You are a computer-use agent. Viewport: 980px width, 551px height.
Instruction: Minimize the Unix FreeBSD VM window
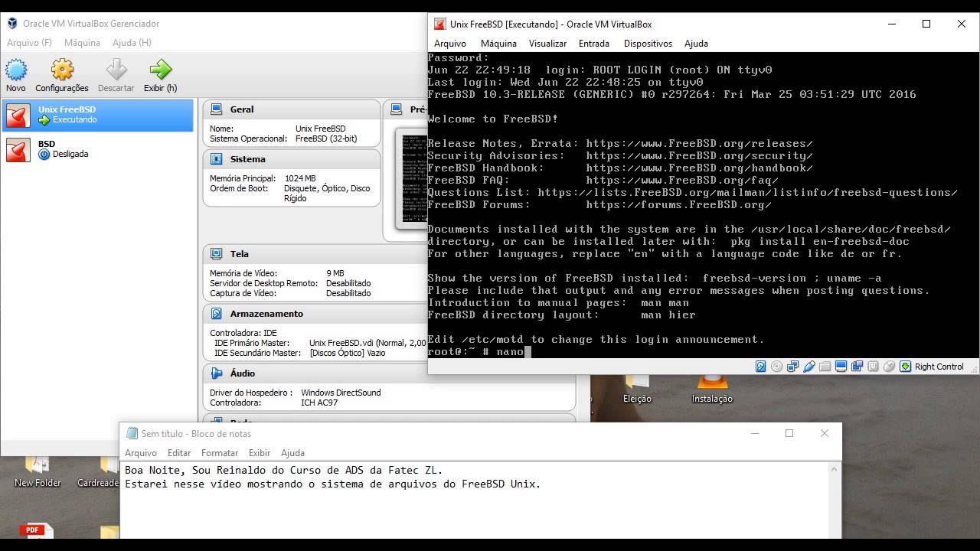click(891, 24)
